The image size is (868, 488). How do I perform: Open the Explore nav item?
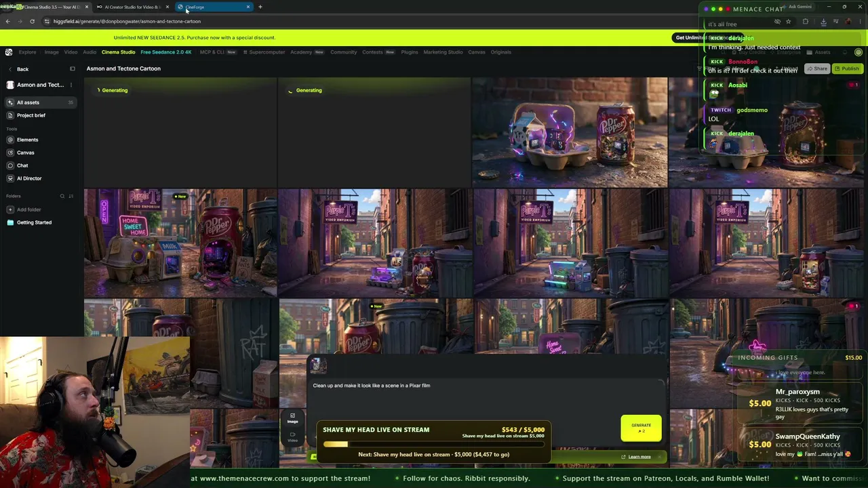[x=27, y=52]
